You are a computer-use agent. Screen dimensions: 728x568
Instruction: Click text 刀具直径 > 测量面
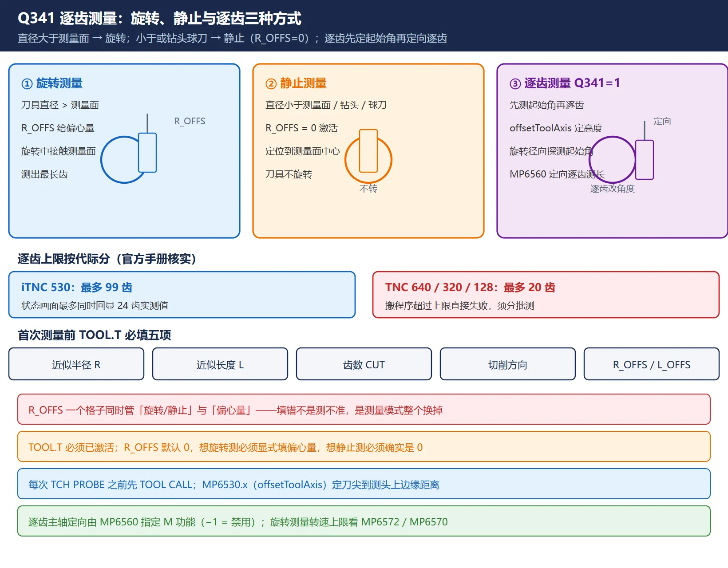[60, 105]
